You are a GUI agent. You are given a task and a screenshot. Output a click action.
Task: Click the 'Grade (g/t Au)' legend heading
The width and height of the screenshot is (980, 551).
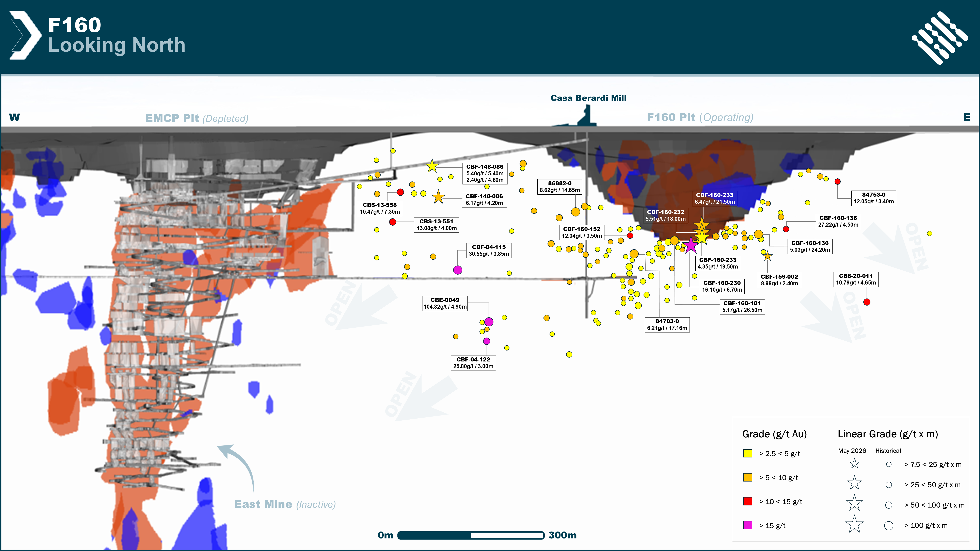pyautogui.click(x=775, y=434)
